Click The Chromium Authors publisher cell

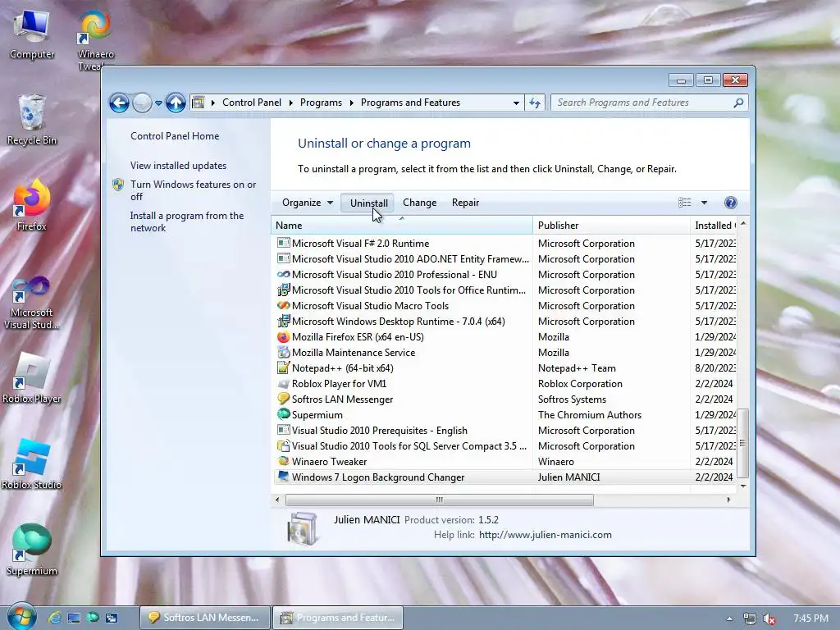[x=589, y=414]
